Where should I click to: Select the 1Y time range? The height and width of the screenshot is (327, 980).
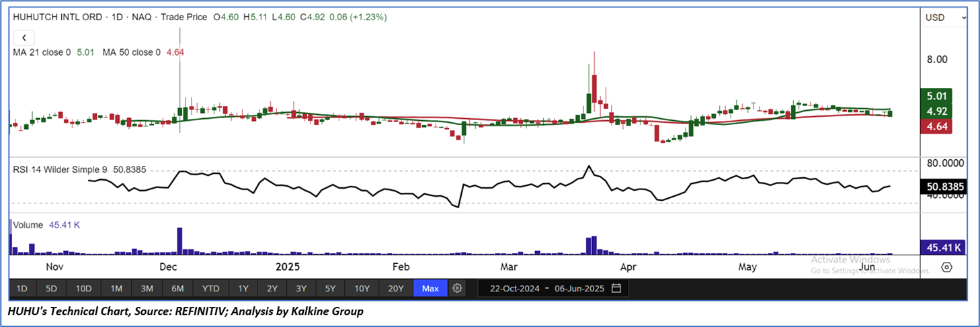tap(243, 289)
